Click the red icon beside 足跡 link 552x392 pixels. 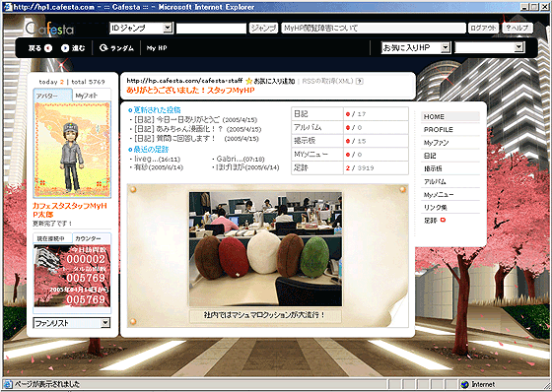[x=443, y=220]
